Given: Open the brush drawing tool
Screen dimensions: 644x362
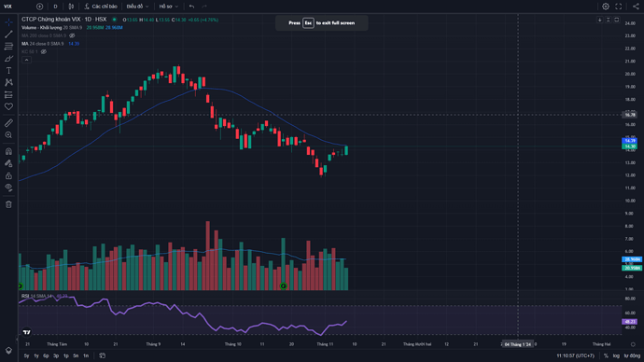Looking at the screenshot, I should (x=8, y=59).
